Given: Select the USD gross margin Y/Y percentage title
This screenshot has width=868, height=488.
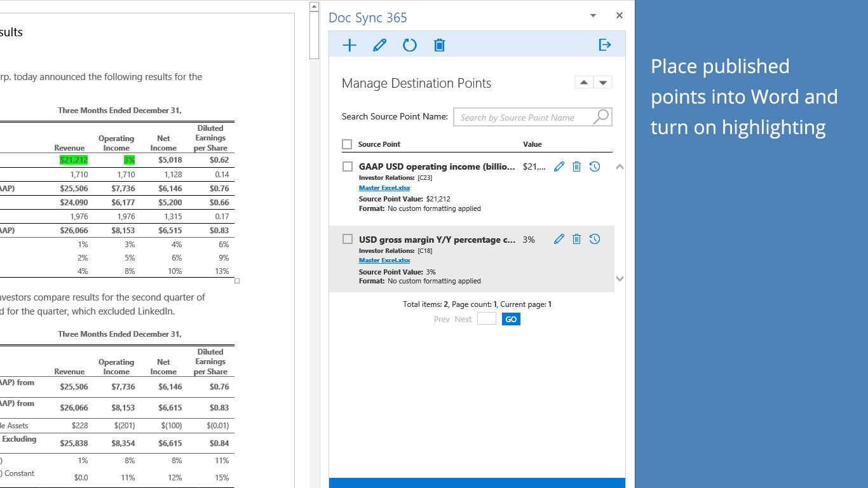Looking at the screenshot, I should tap(437, 240).
